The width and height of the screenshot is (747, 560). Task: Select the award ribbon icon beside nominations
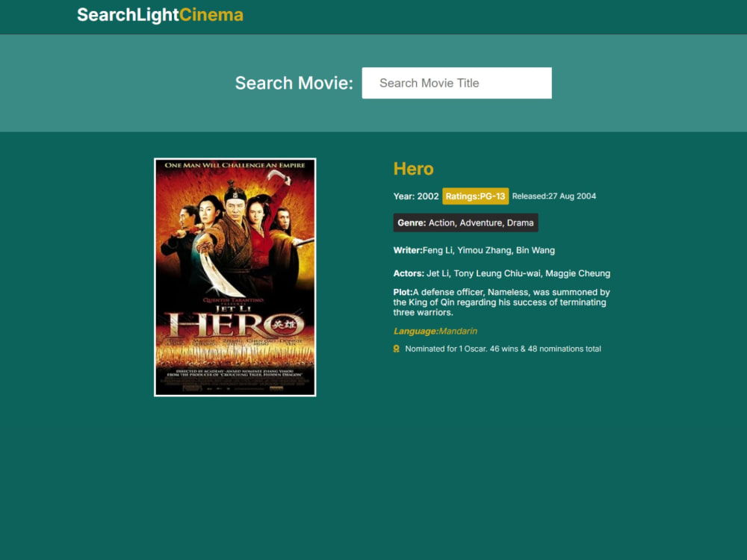click(x=397, y=349)
